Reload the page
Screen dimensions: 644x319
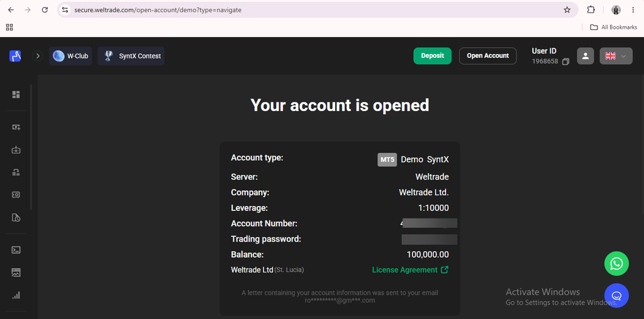coord(45,10)
